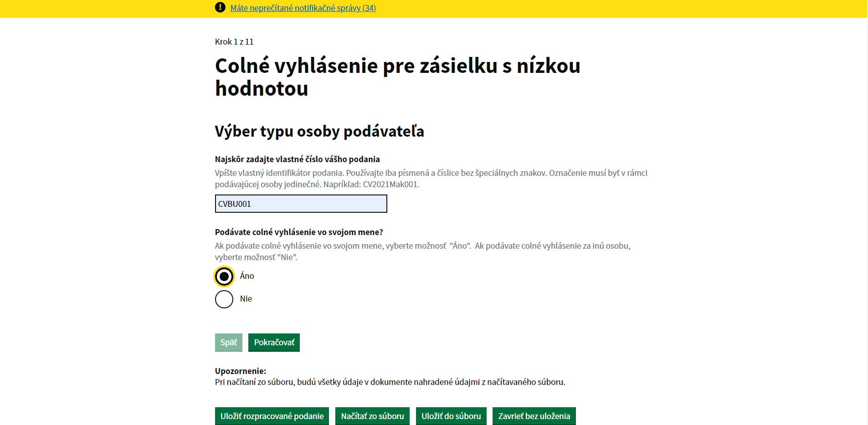Screen dimensions: 868x425
Task: Go back with the Späť button
Action: 228,343
